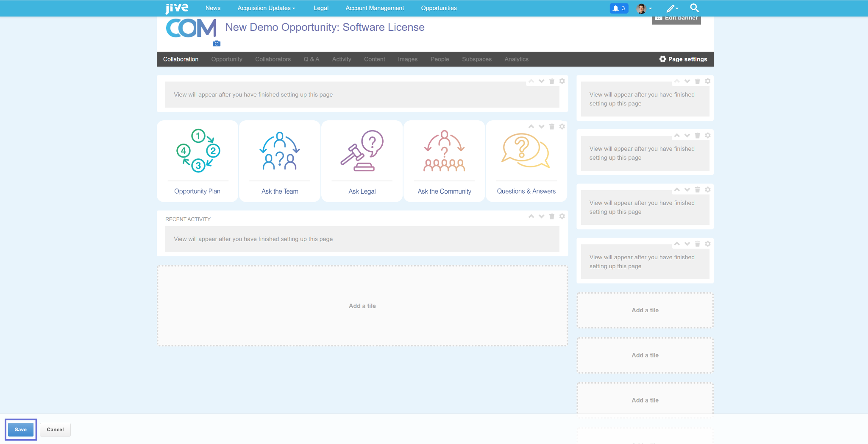The image size is (868, 444).
Task: Click the Questions & Answers speech-bubble icon
Action: coord(526,150)
